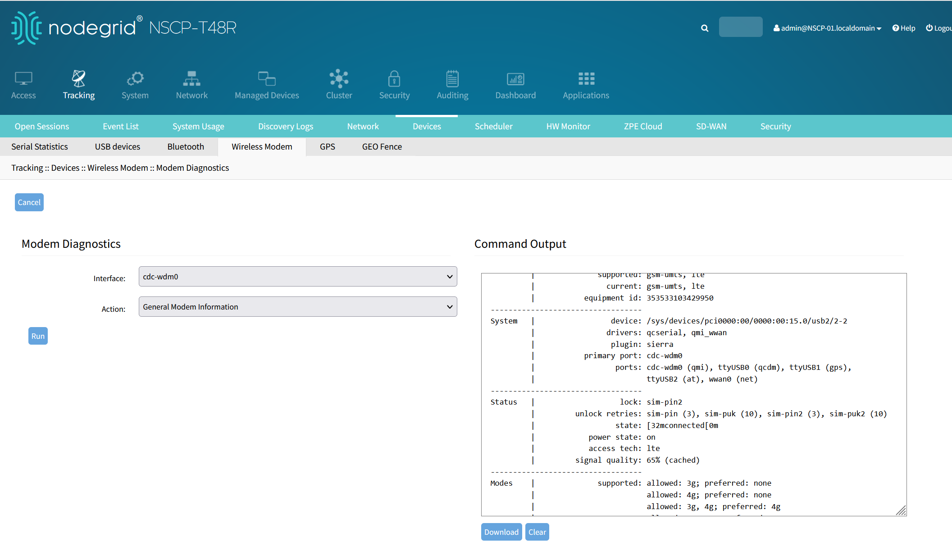Clear the command output
Viewport: 952px width, 560px height.
[x=537, y=532]
